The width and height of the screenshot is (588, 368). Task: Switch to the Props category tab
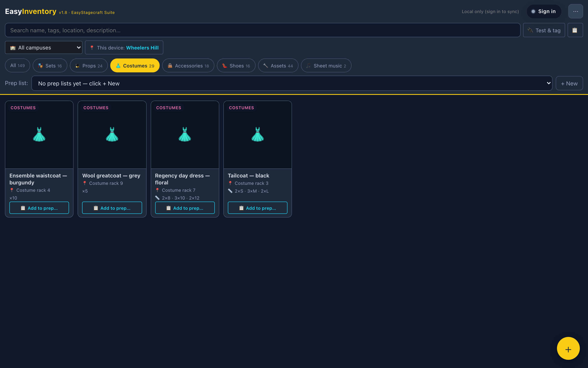pyautogui.click(x=89, y=65)
